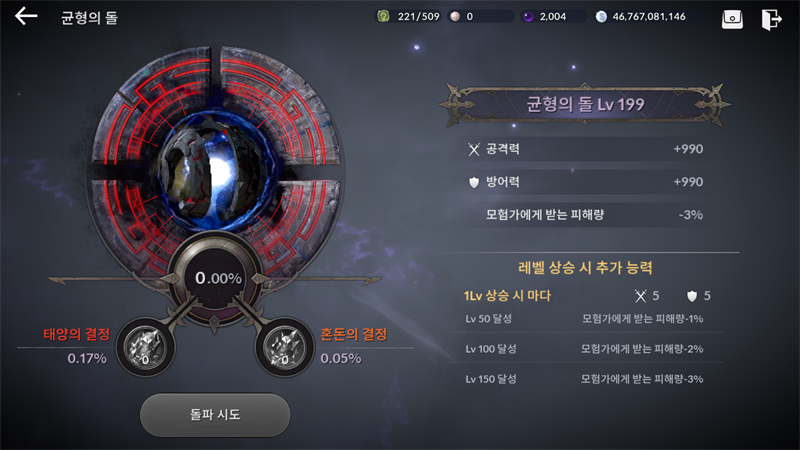
Task: Select the 방어력 +990 stat row
Action: point(585,182)
